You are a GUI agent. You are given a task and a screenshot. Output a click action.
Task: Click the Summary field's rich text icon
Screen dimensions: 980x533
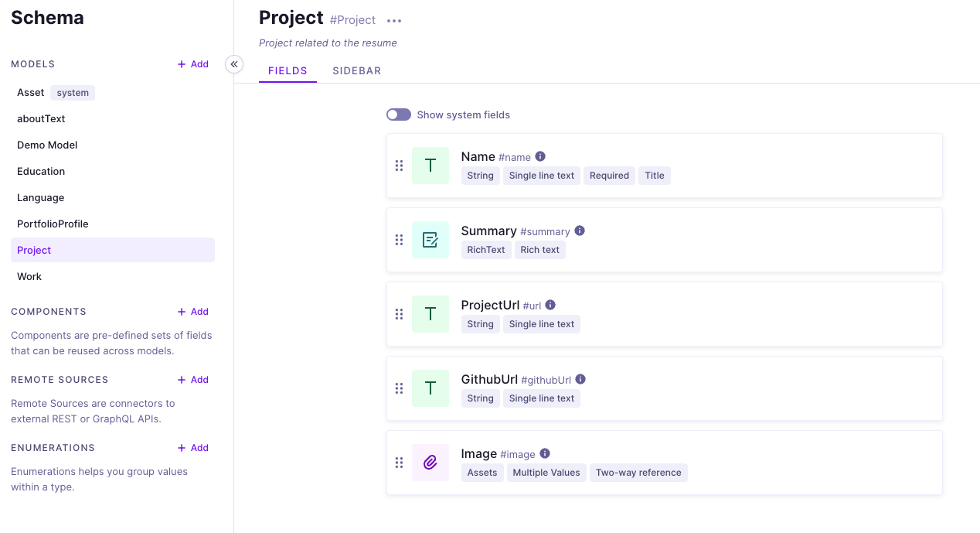click(430, 240)
